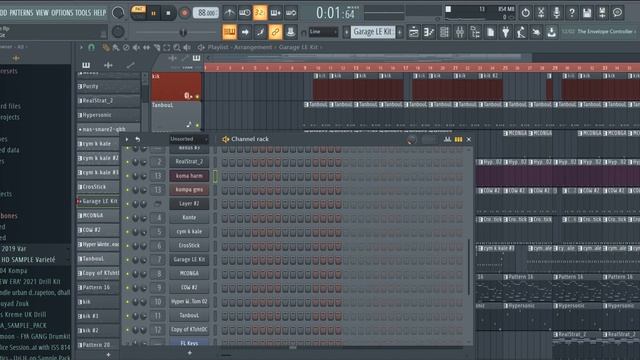The image size is (640, 360).
Task: Open the PATTERNS menu
Action: [21, 13]
